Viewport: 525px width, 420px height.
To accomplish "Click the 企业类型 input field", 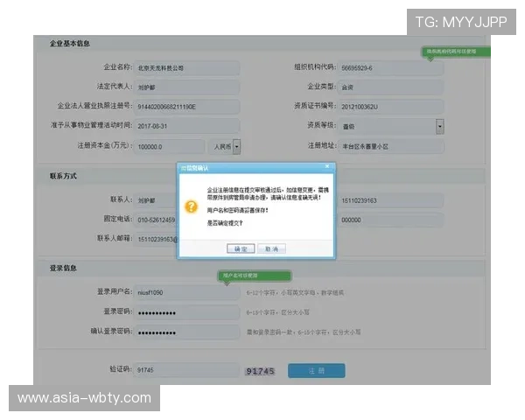I will point(391,87).
